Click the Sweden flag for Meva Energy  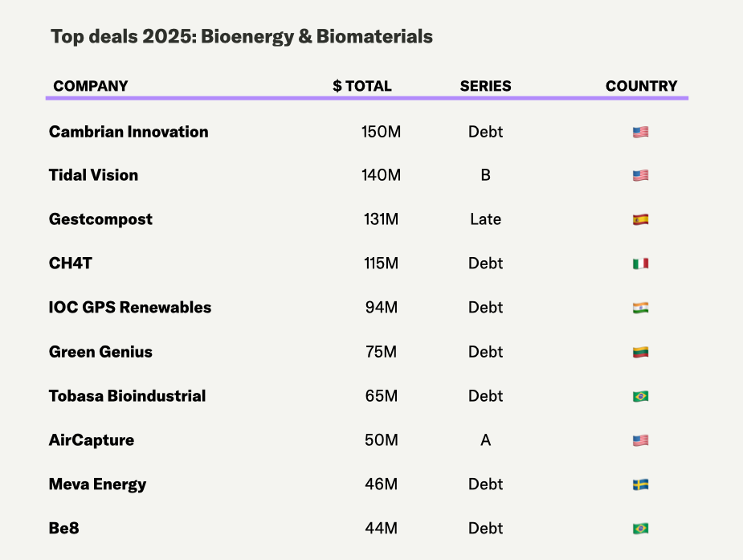point(640,484)
